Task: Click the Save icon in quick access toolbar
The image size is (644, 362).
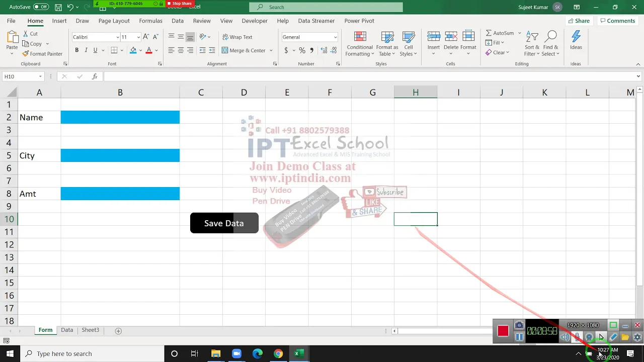Action: [58, 7]
